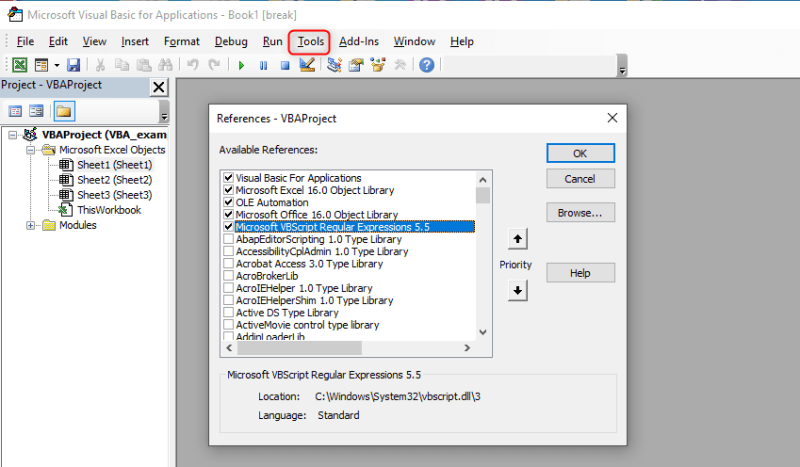800x467 pixels.
Task: Run the macro with the green play icon
Action: tap(241, 65)
